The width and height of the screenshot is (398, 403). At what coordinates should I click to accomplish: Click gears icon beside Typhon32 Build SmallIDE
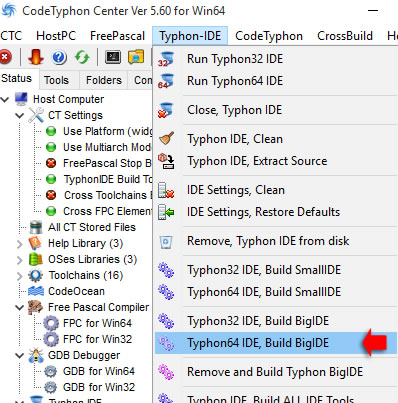tap(166, 270)
